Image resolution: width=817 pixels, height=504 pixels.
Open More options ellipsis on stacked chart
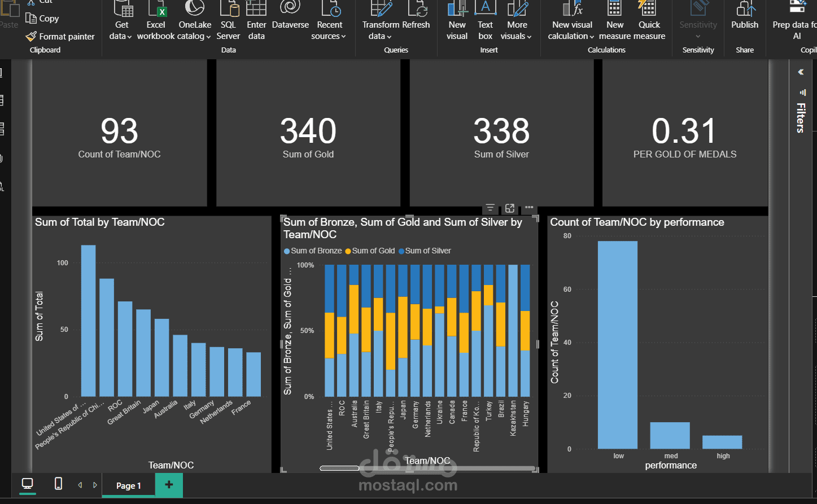pyautogui.click(x=529, y=208)
